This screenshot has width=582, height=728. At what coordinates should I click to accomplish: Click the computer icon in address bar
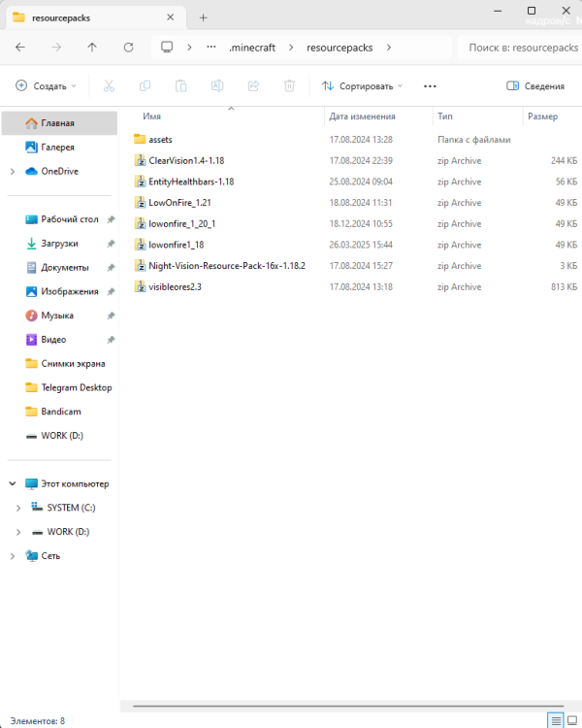click(x=167, y=48)
